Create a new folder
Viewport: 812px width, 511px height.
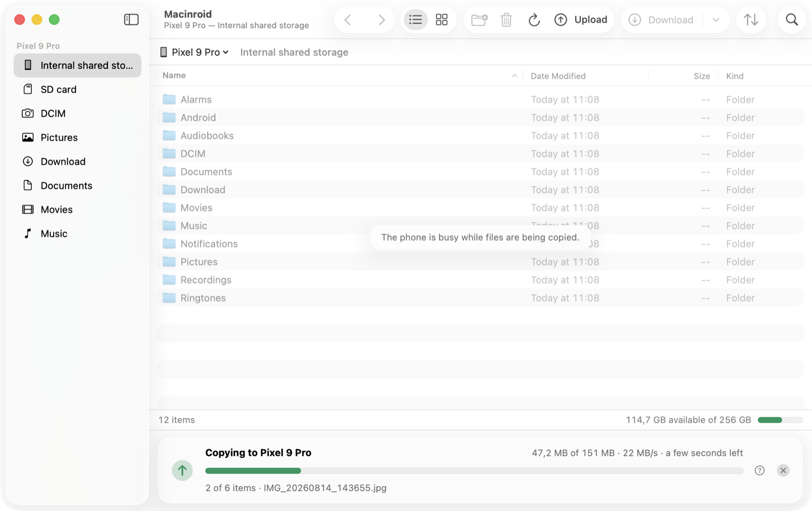click(x=479, y=20)
